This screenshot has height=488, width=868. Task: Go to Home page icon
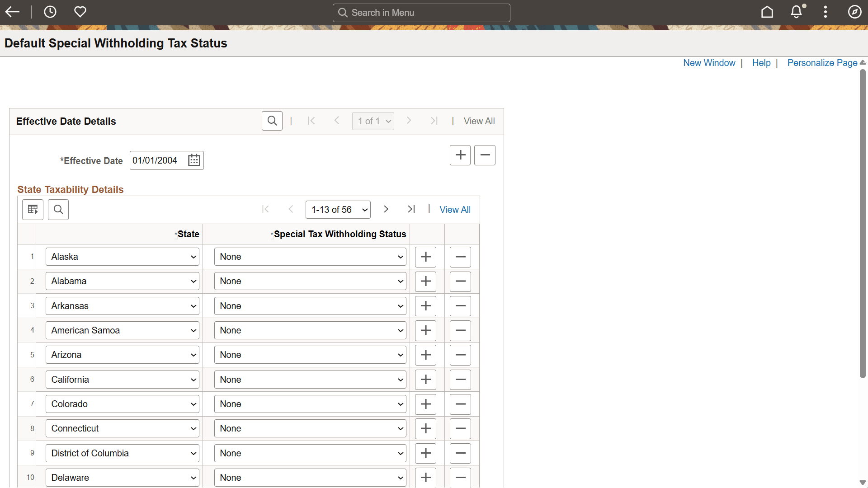coord(767,12)
